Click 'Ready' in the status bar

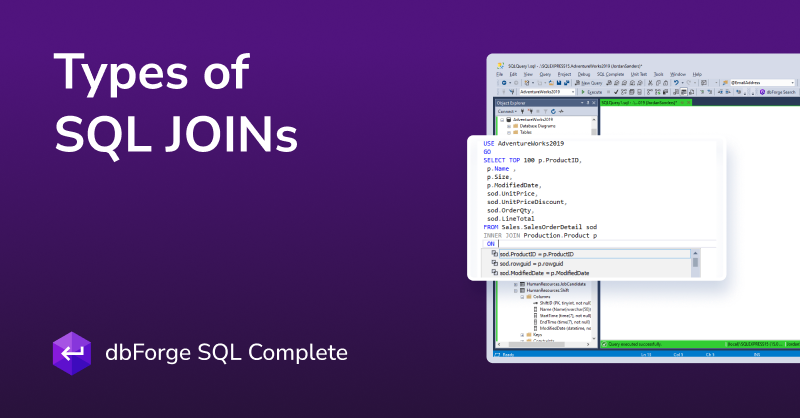tap(508, 354)
